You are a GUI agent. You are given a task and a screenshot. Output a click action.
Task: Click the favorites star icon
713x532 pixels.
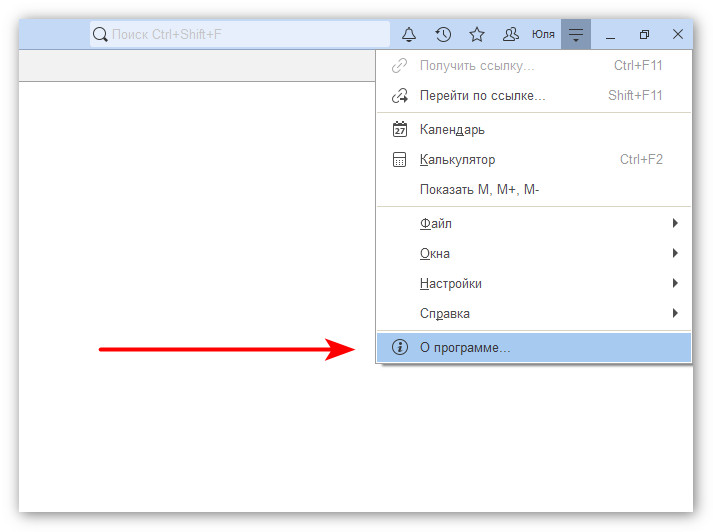tap(477, 35)
